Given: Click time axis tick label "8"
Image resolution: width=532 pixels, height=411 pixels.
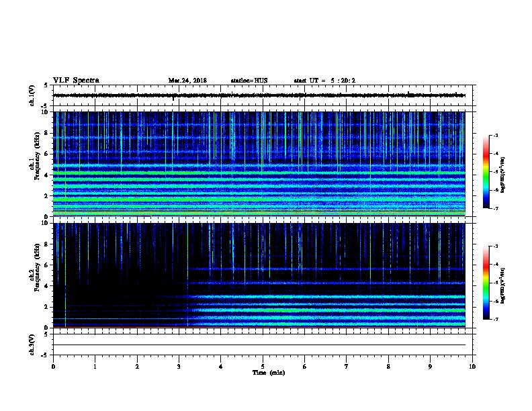Looking at the screenshot, I should (x=388, y=367).
